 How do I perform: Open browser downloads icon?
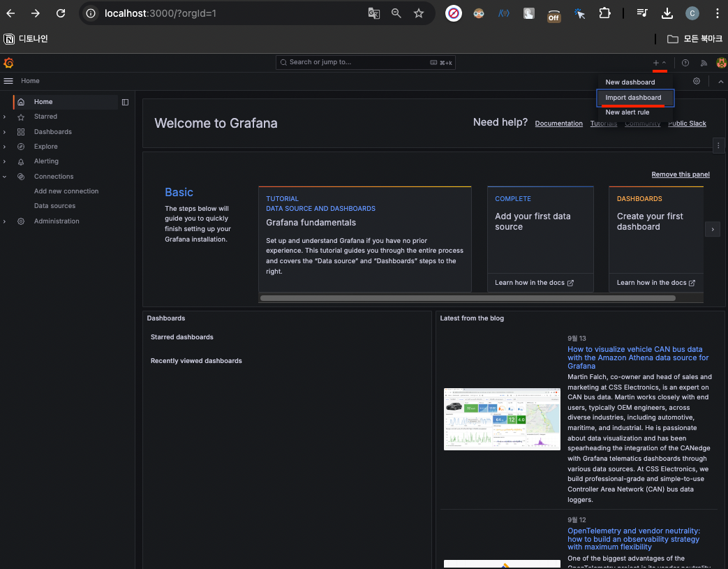667,13
